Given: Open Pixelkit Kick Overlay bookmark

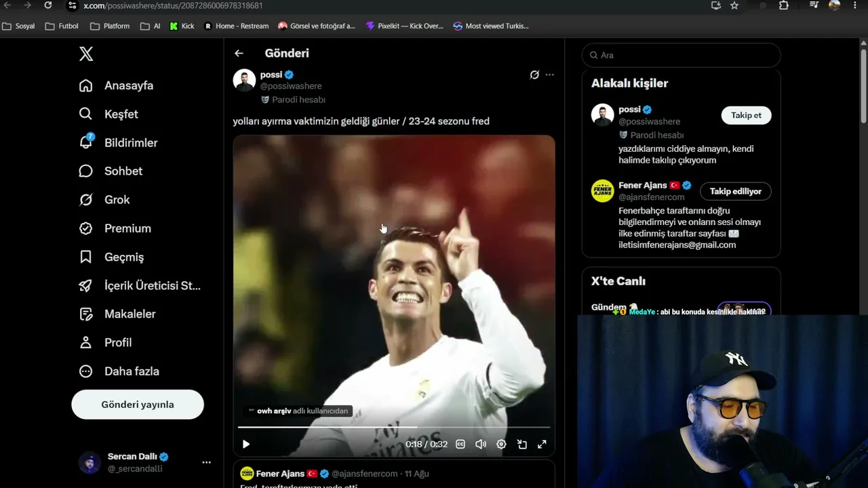Looking at the screenshot, I should click(x=404, y=26).
